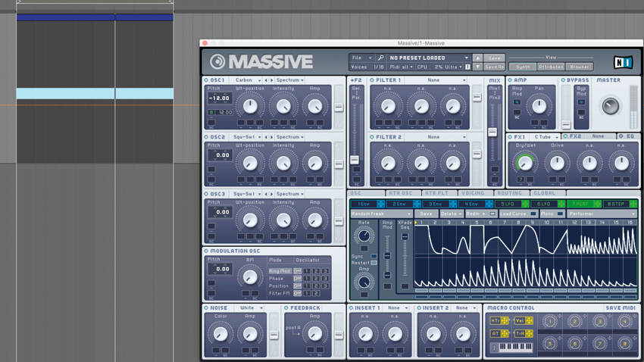Open the Noise White type dropdown

click(251, 307)
